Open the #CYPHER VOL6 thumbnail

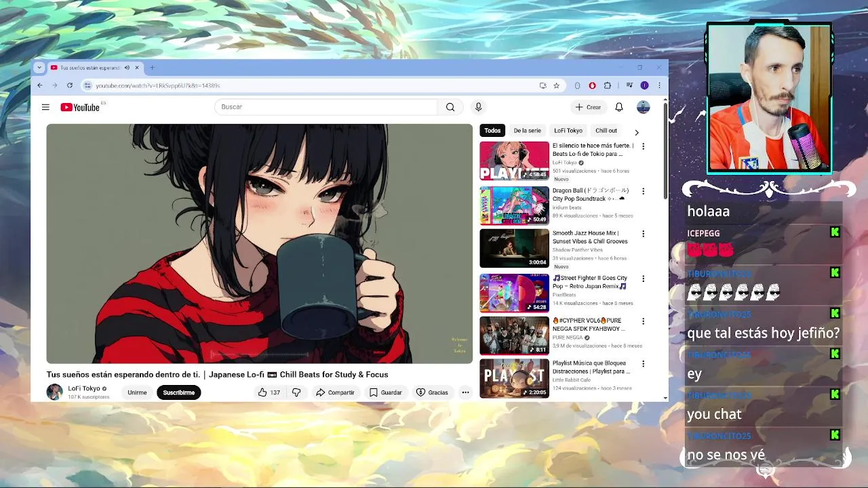(514, 335)
